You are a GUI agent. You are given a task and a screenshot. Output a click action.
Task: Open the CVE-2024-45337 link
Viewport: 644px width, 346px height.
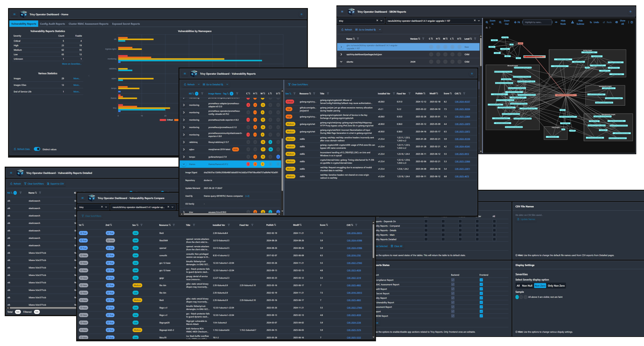tap(462, 102)
